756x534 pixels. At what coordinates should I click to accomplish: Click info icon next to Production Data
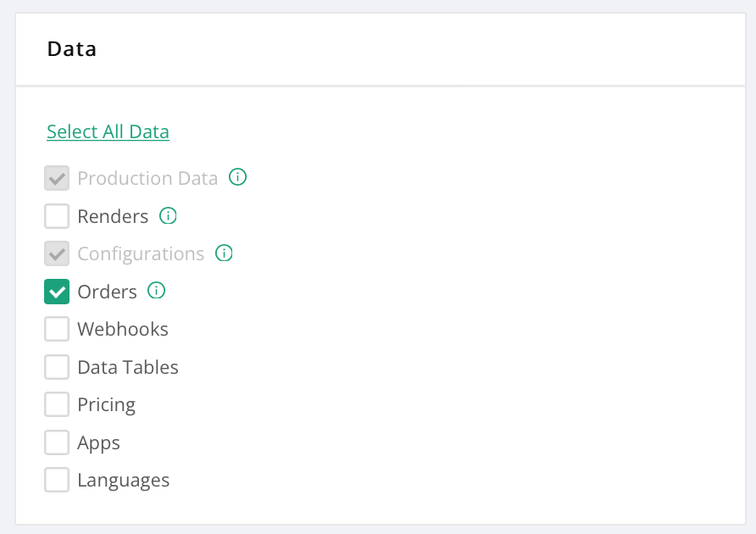(x=238, y=178)
